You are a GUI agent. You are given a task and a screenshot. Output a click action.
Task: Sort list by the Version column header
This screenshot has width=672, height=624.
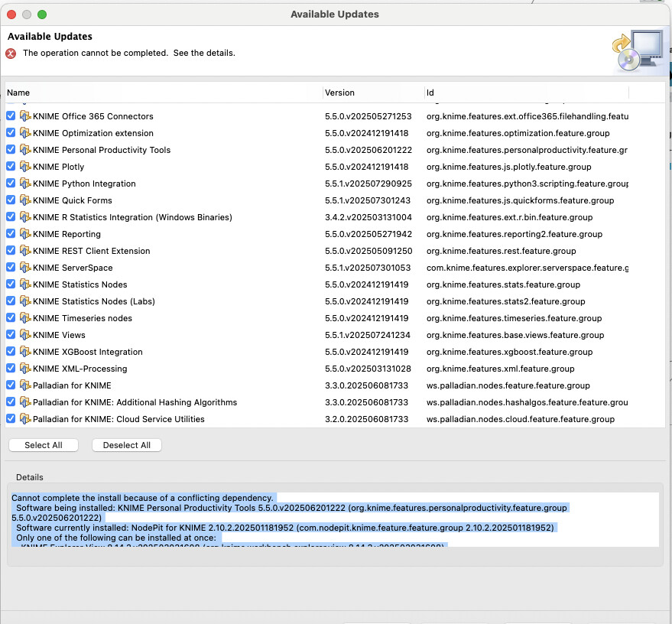click(373, 93)
